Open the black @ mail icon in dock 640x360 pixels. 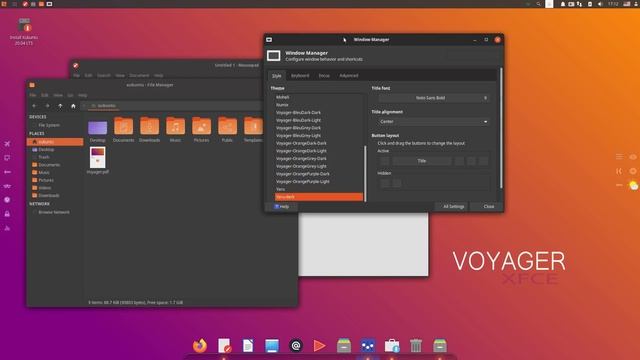pos(296,346)
